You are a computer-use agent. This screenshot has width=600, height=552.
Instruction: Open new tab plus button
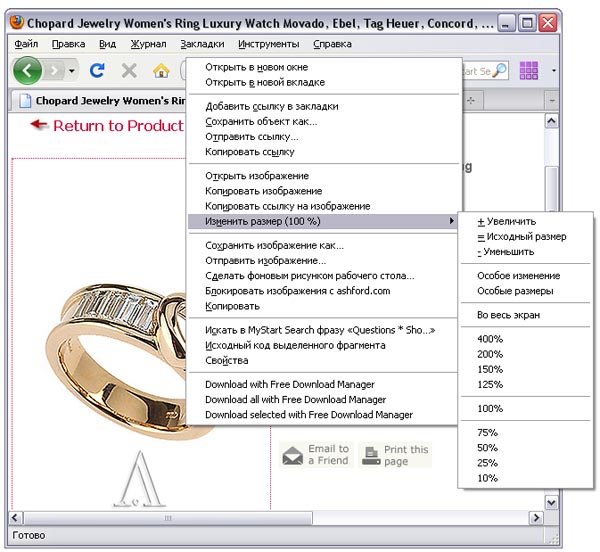click(471, 101)
